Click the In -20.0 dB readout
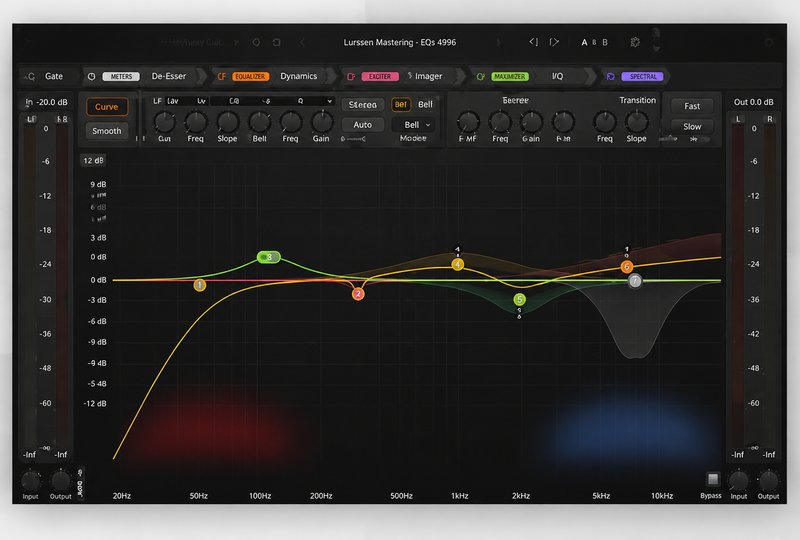The width and height of the screenshot is (800, 540). [46, 102]
